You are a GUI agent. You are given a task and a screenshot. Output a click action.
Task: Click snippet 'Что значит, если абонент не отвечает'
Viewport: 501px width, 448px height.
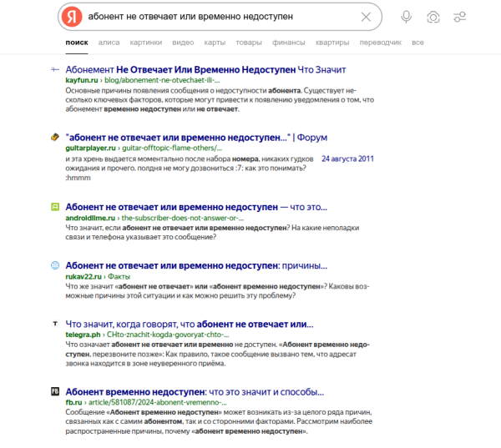[x=212, y=233]
